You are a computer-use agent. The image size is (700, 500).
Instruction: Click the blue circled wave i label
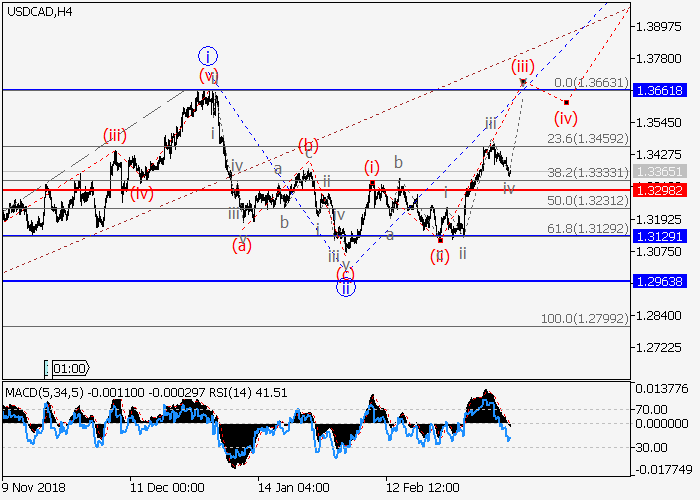207,55
